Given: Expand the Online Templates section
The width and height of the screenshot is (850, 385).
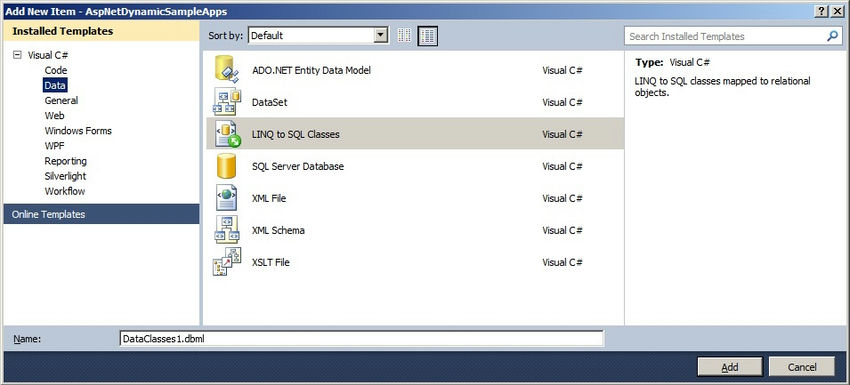Looking at the screenshot, I should (101, 214).
